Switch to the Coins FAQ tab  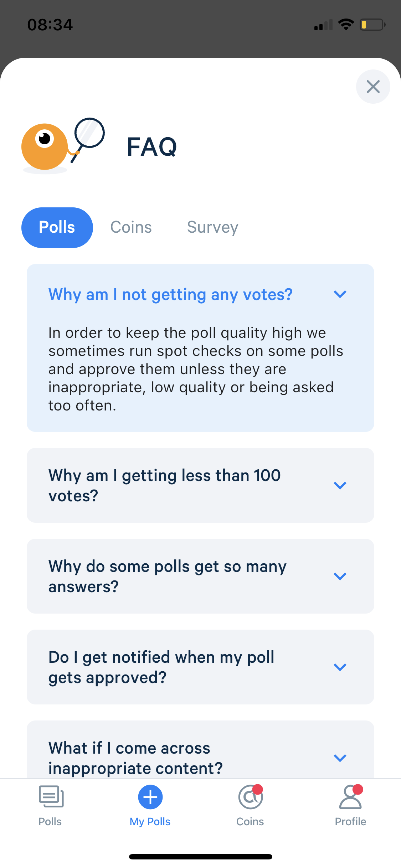[131, 227]
